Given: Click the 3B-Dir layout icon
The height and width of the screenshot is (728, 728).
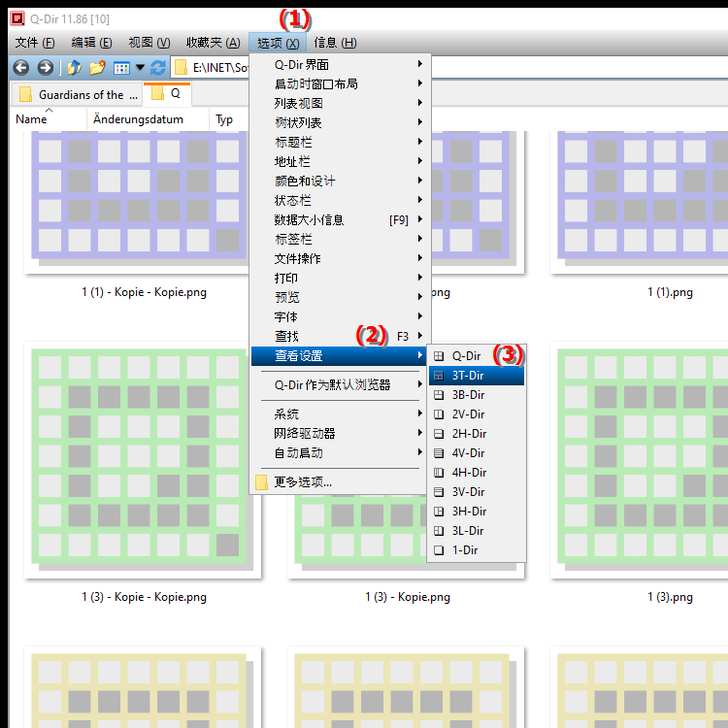Looking at the screenshot, I should (x=439, y=395).
